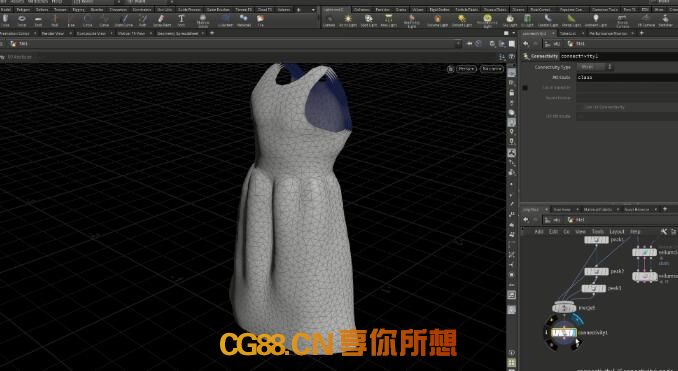Go back in the parameter pane path
Screen dimensions: 678x371
click(x=526, y=44)
